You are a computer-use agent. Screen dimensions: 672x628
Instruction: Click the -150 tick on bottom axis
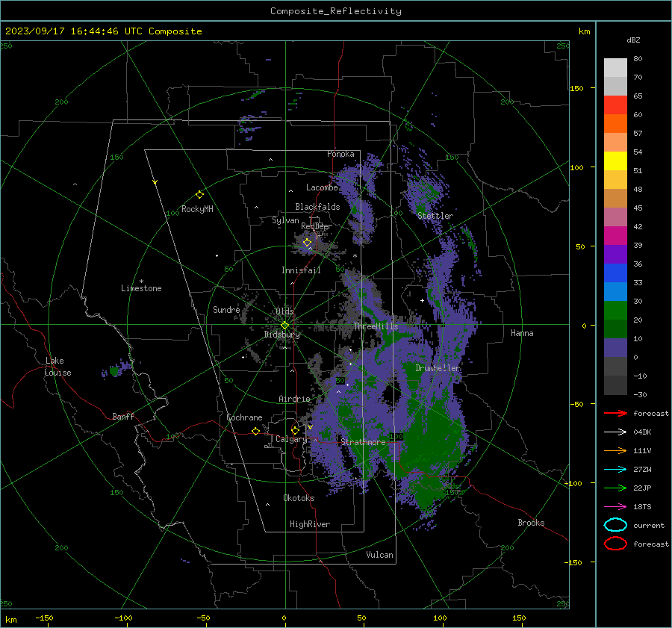pos(44,618)
